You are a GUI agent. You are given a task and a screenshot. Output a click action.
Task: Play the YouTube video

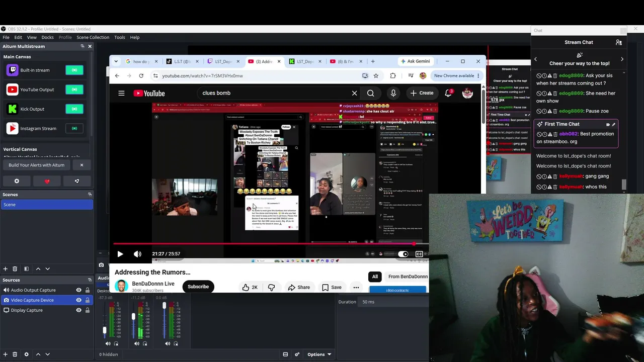point(120,254)
